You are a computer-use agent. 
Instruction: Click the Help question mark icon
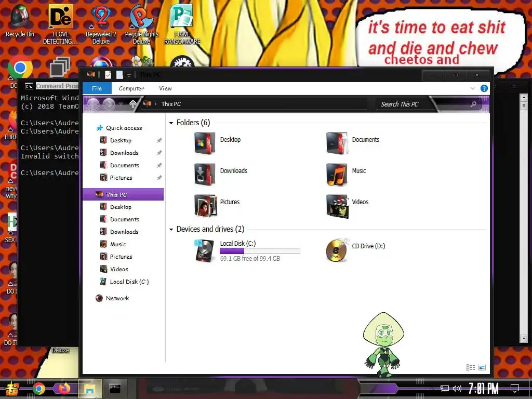484,88
